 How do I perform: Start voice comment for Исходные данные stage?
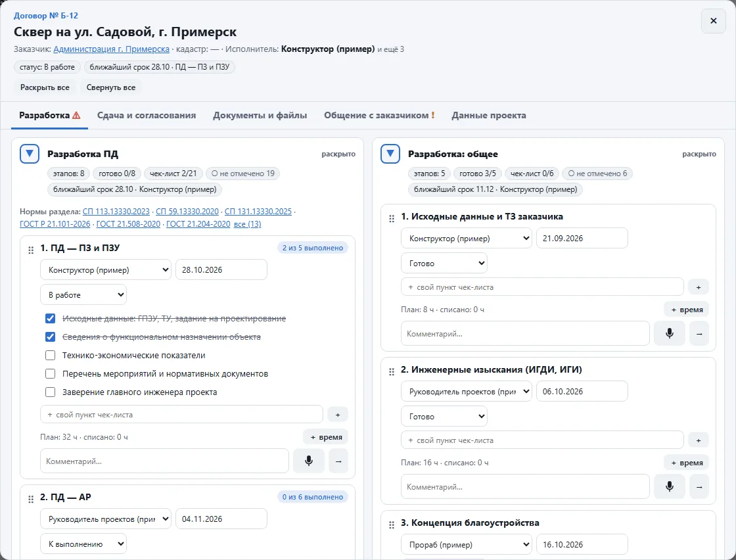pyautogui.click(x=670, y=333)
